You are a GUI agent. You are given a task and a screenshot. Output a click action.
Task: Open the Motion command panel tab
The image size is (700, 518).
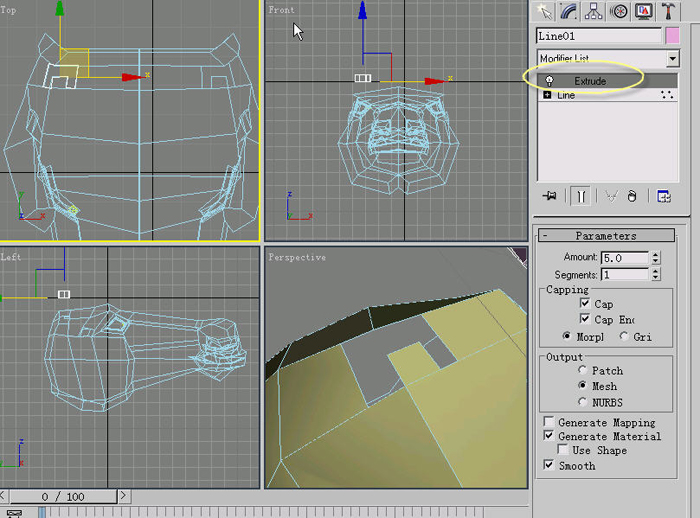619,11
